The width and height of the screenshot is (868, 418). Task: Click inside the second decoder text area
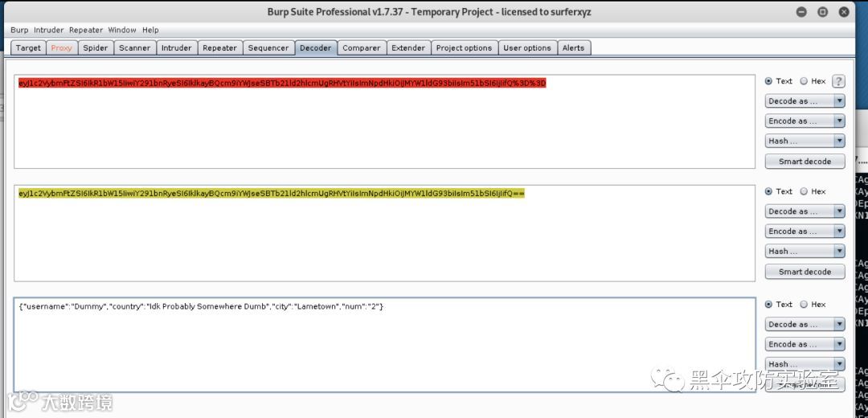coord(384,233)
